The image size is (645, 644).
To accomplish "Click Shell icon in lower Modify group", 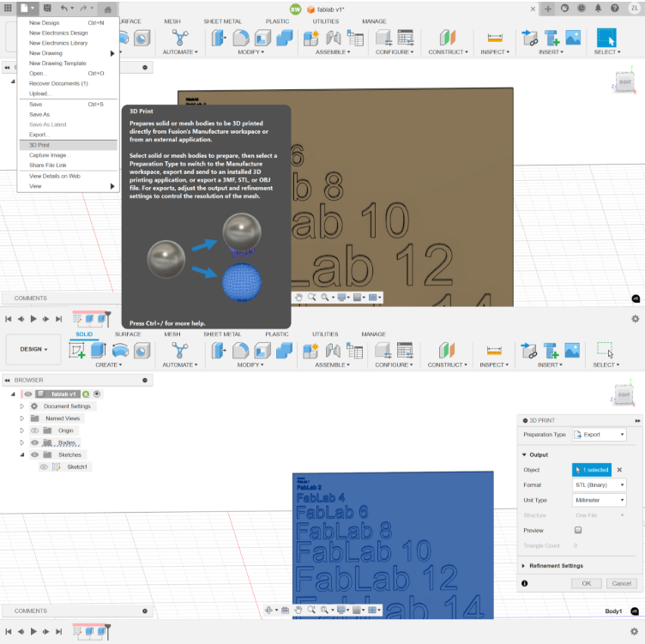I will coord(262,351).
